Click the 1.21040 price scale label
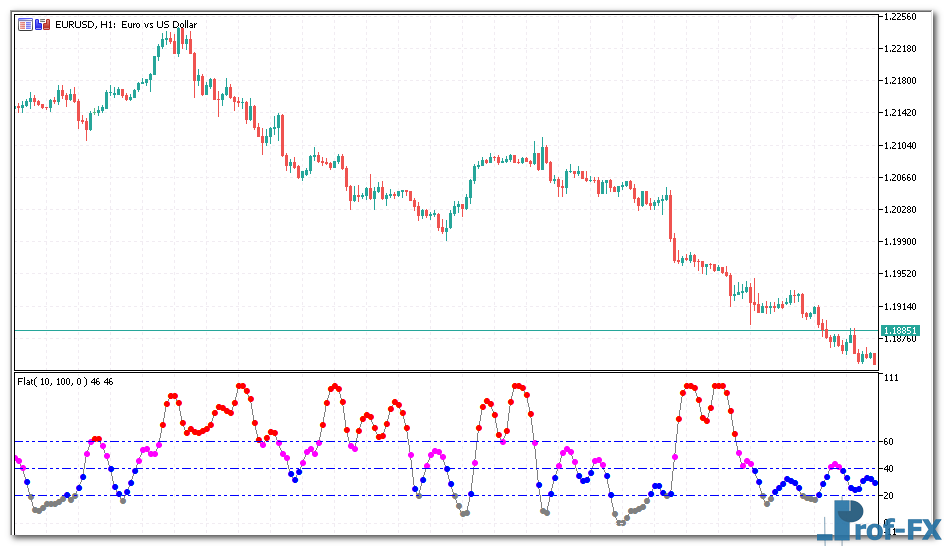The height and width of the screenshot is (546, 944). (x=900, y=146)
